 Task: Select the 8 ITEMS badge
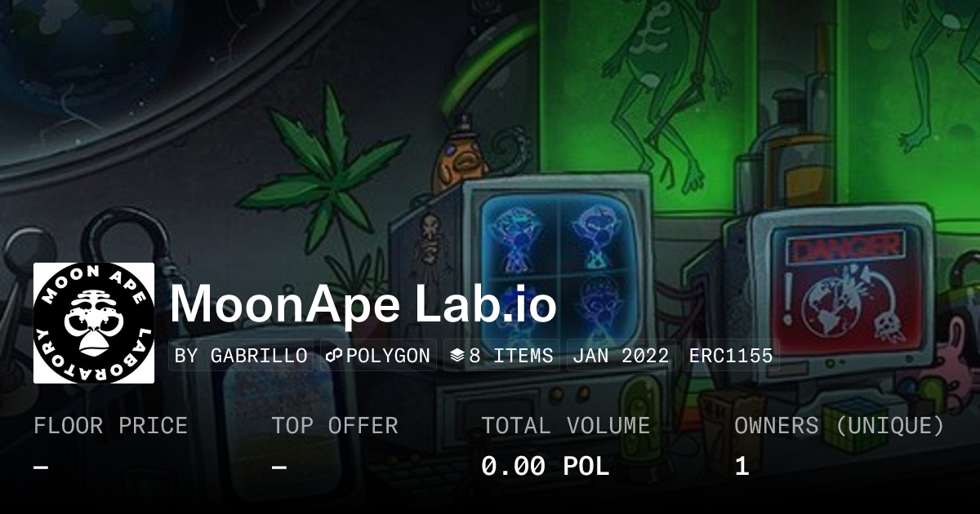click(501, 356)
